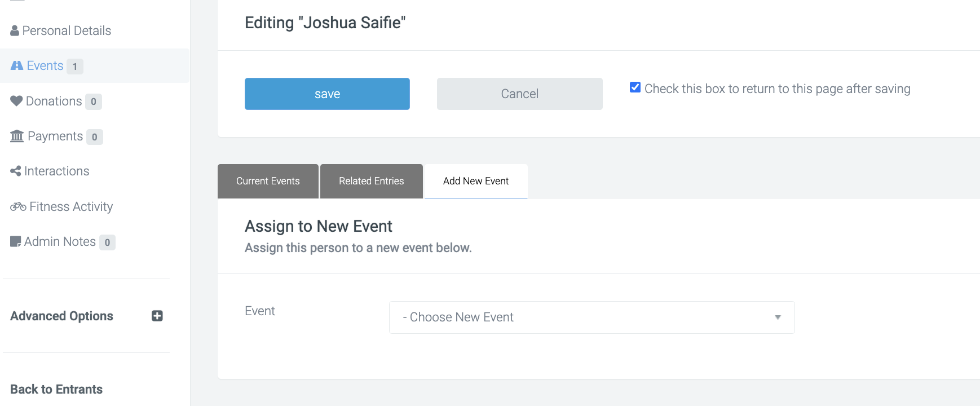
Task: Click the Interactions share icon
Action: click(16, 171)
